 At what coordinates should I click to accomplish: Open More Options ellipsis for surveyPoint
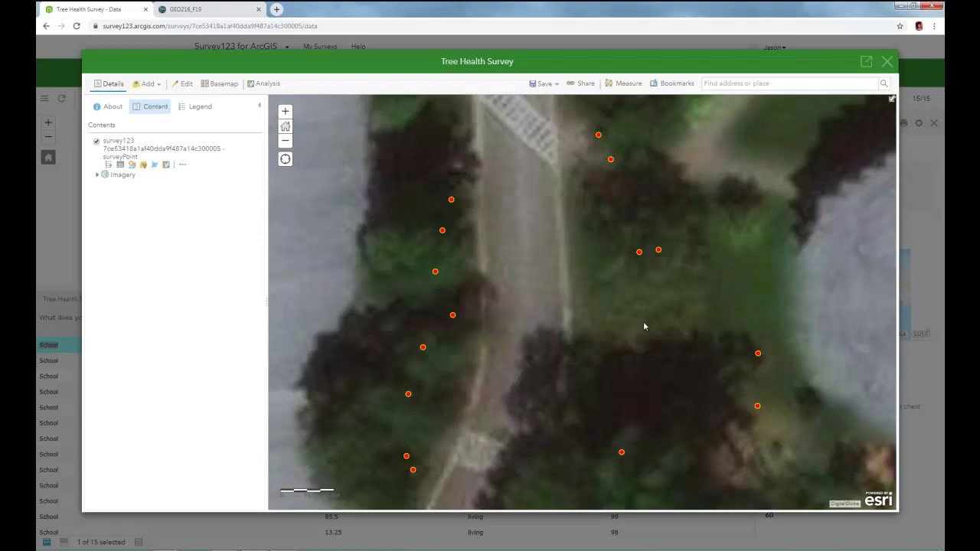point(182,165)
